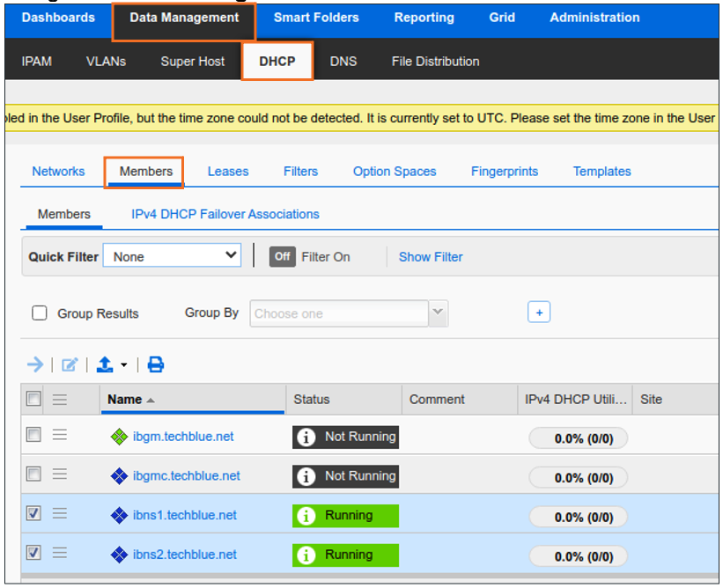
Task: Open action menu for ibns2.techblue.net row
Action: (x=60, y=555)
